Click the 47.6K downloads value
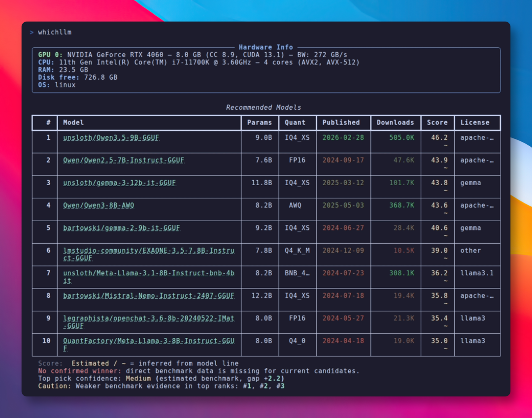The width and height of the screenshot is (532, 418). (404, 160)
